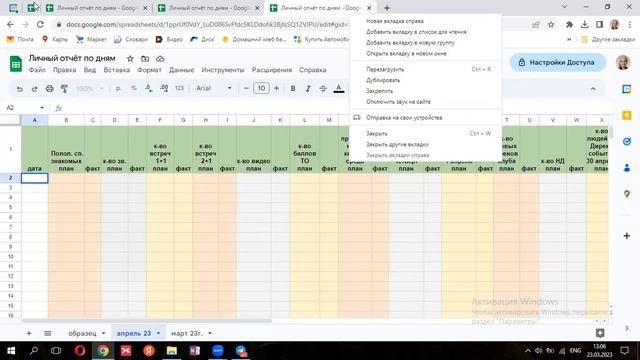Viewport: 640px width, 360px height.
Task: Add a new sheet with plus
Action: pos(29,333)
